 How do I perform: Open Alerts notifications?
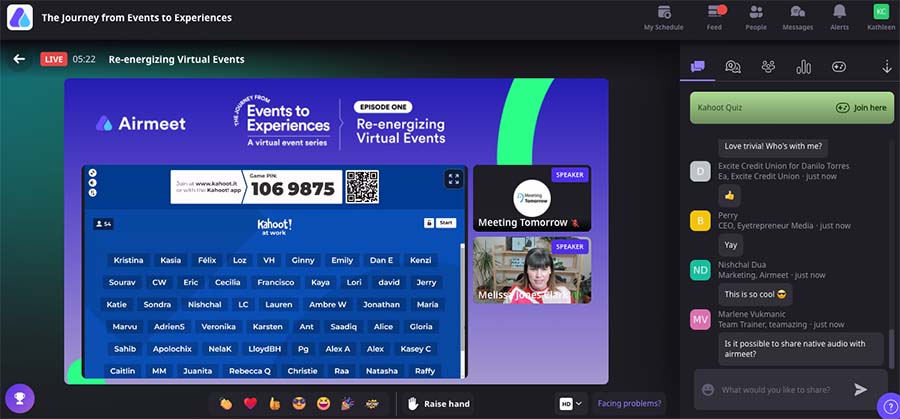(840, 18)
